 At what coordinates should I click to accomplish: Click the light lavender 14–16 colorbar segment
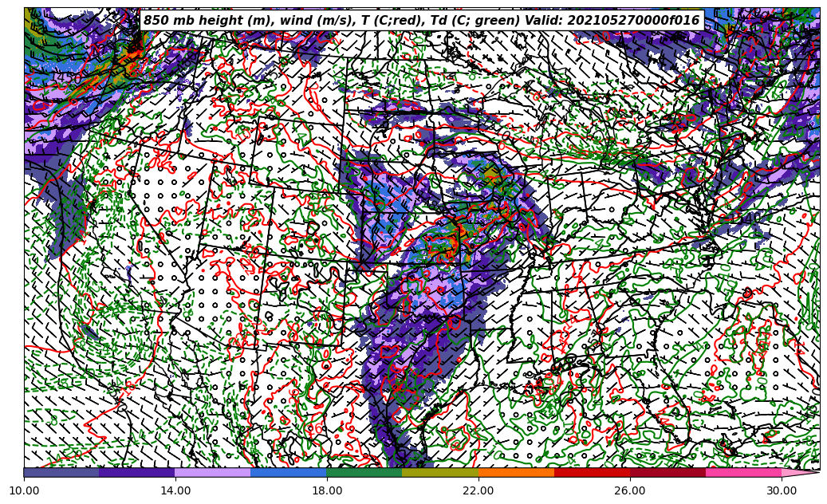[213, 472]
